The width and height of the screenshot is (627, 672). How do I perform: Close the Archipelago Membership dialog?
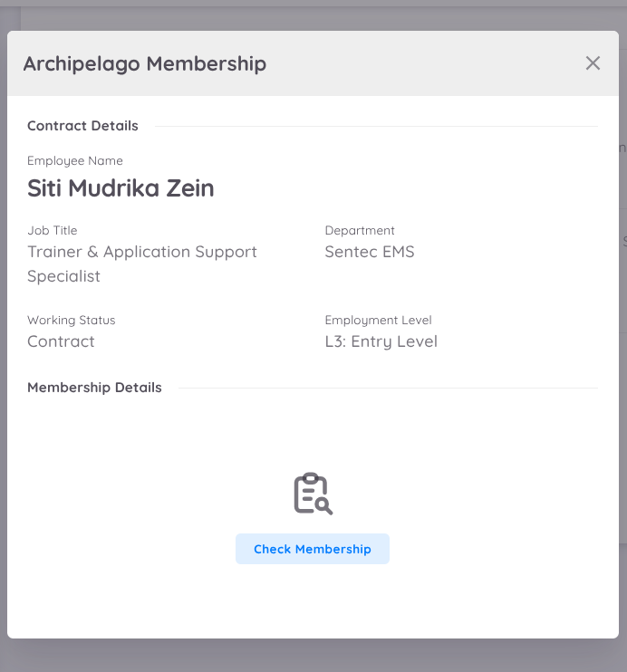pyautogui.click(x=593, y=63)
